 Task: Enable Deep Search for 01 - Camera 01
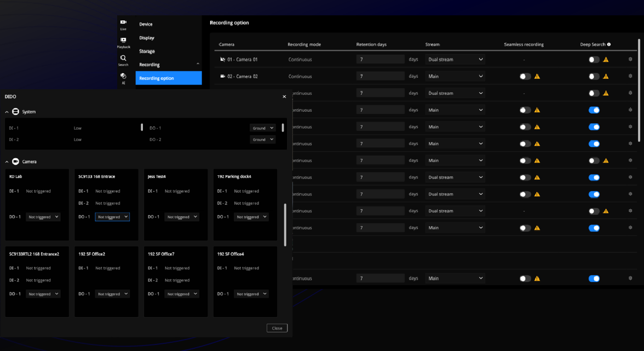tap(594, 60)
